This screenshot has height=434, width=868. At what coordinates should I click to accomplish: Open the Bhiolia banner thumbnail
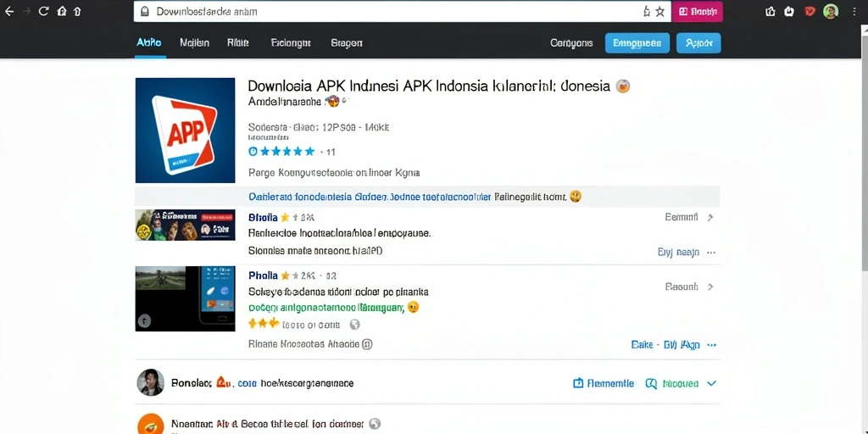pyautogui.click(x=185, y=225)
